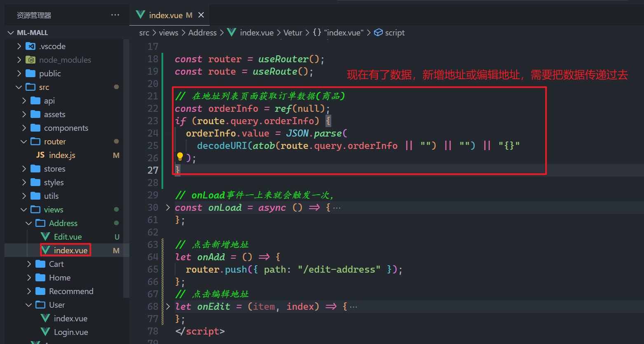Expand the assets folder chevron
644x344 pixels.
(x=24, y=114)
